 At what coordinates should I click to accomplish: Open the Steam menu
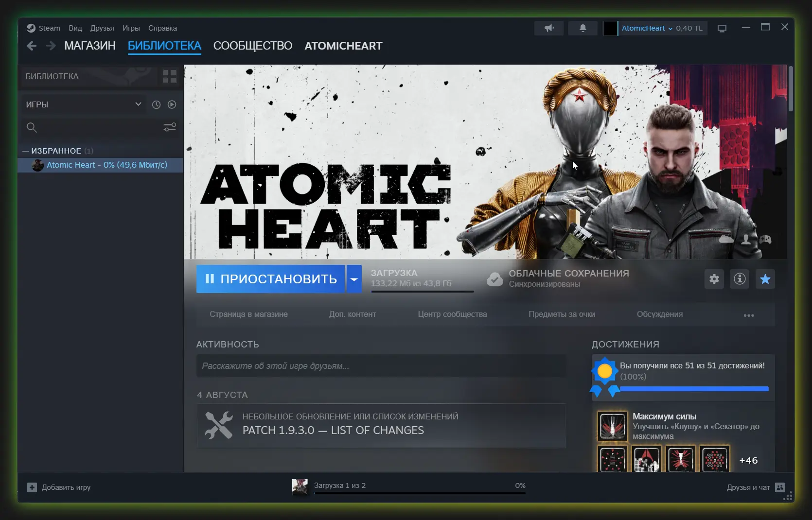[x=49, y=28]
